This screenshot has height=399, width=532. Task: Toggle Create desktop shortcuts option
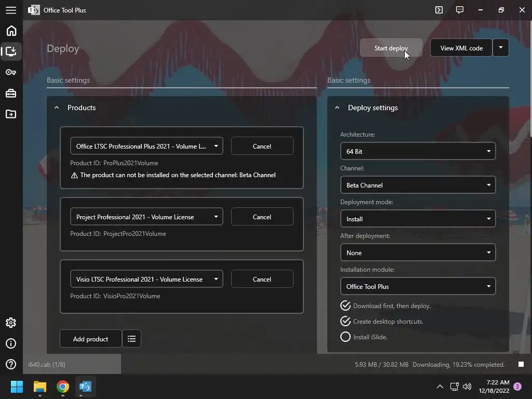(x=382, y=321)
